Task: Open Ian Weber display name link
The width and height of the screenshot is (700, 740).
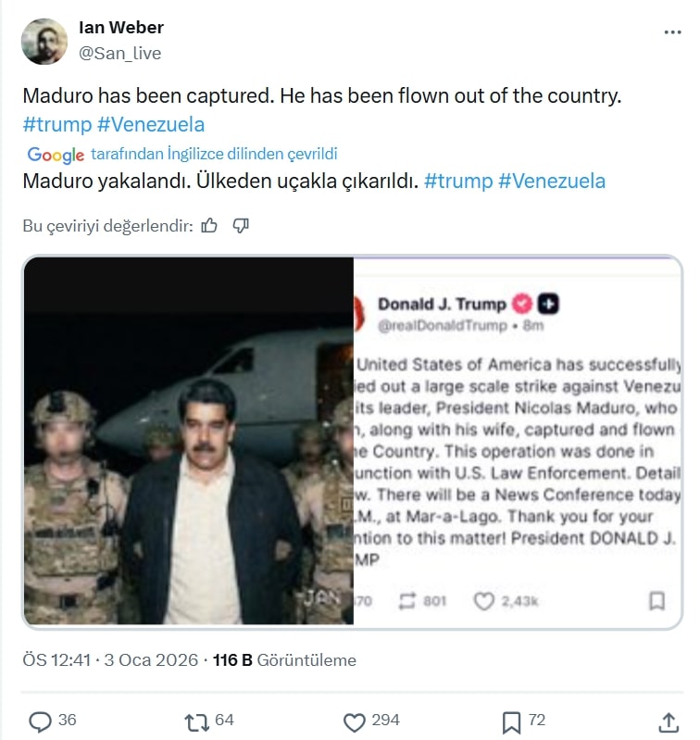Action: 121,28
